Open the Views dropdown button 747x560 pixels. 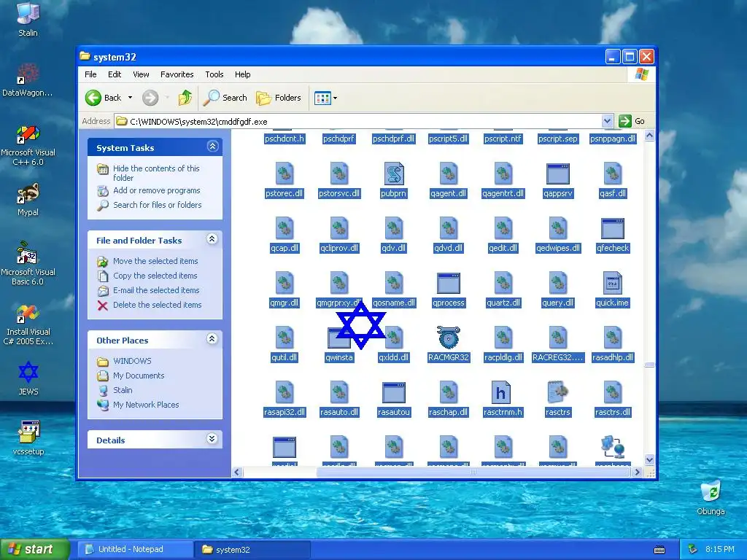326,98
